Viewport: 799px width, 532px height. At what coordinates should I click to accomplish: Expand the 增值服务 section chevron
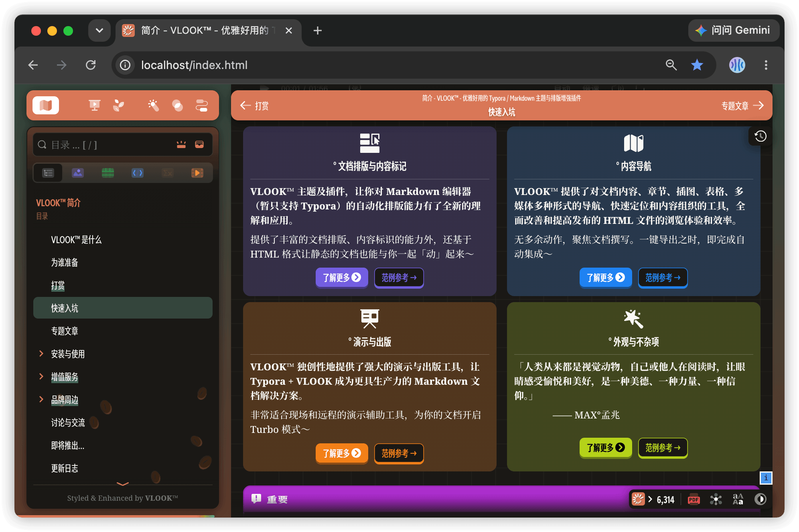41,376
